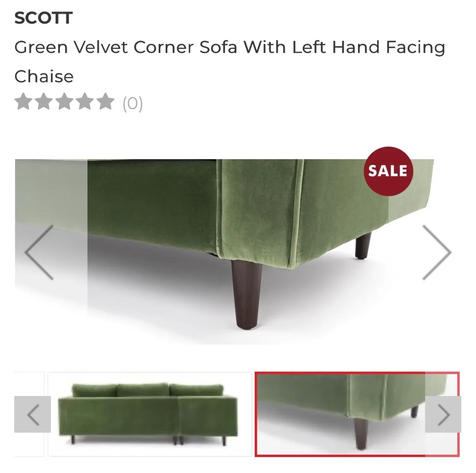Open the main sofa leg close-up image

tap(225, 252)
